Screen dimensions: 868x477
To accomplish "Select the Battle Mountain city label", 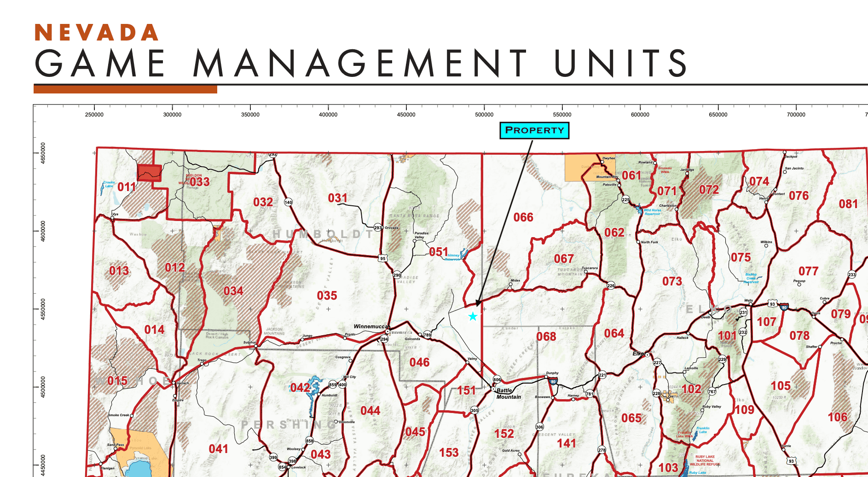I will pos(509,394).
